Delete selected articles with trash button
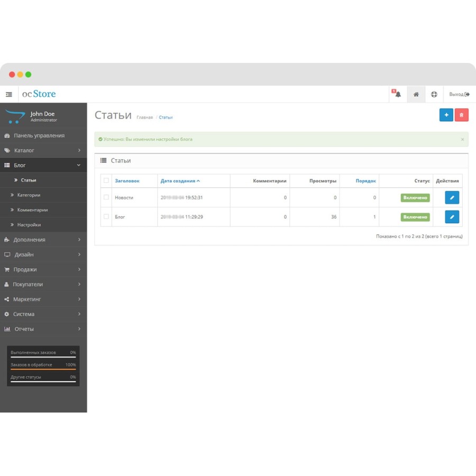The width and height of the screenshot is (476, 476). tap(461, 115)
